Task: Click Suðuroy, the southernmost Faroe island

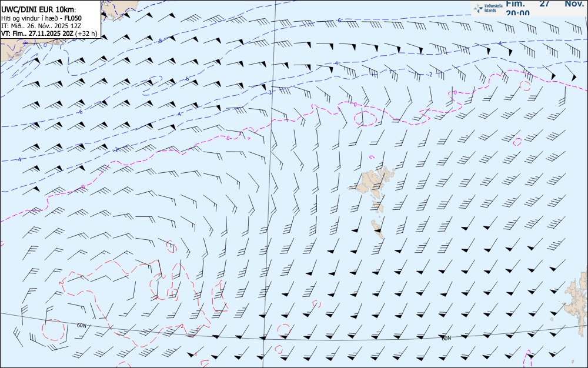Action: tap(377, 229)
